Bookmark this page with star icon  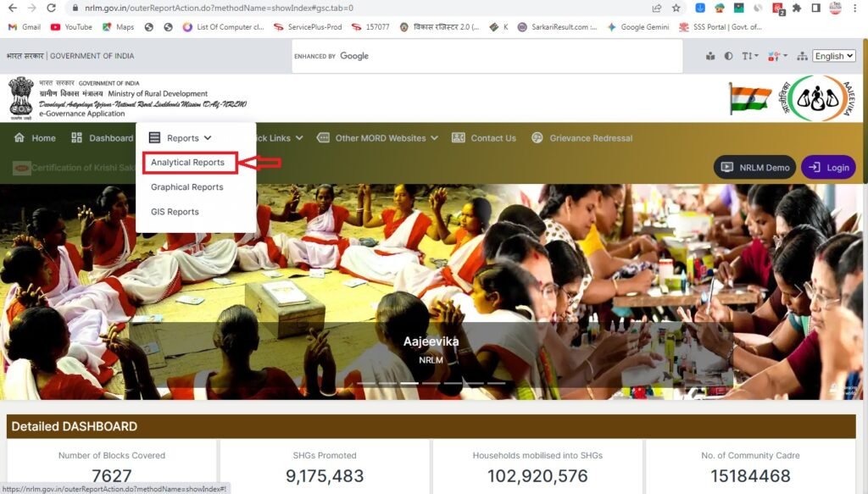point(676,8)
